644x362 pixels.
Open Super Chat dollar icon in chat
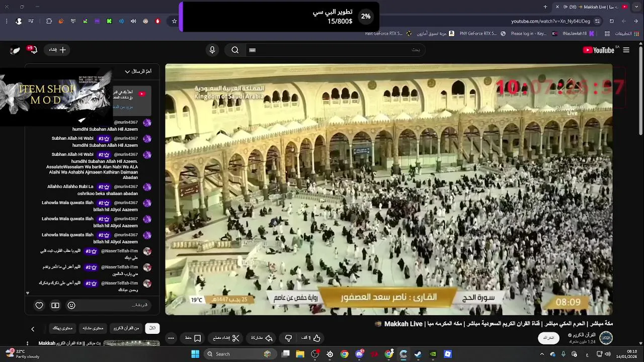tap(55, 305)
